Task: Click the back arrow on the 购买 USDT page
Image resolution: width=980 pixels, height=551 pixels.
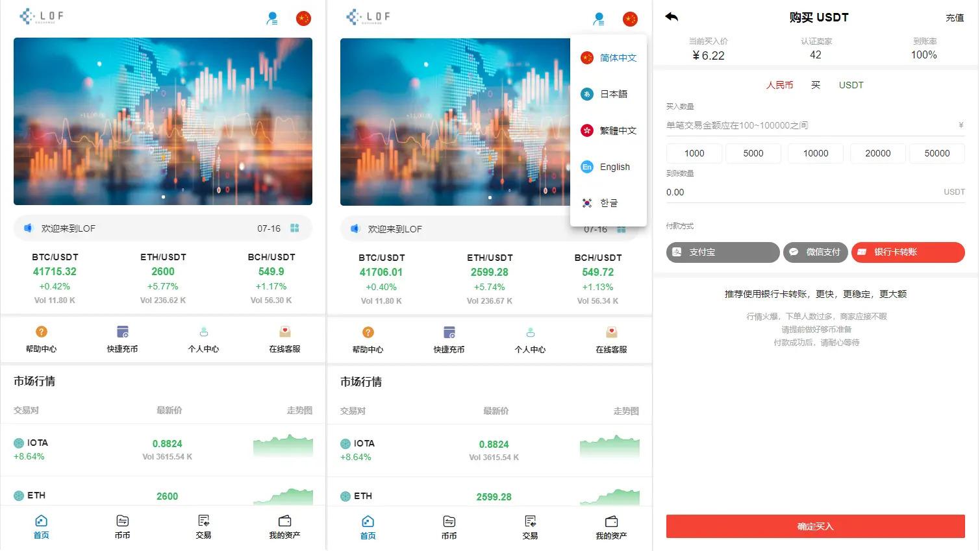Action: tap(672, 17)
